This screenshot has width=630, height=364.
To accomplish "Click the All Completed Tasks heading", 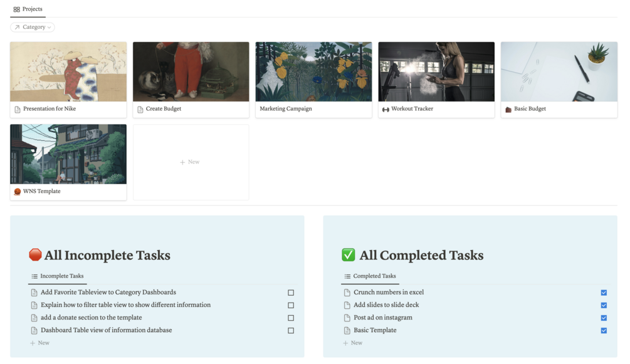I will pyautogui.click(x=421, y=255).
